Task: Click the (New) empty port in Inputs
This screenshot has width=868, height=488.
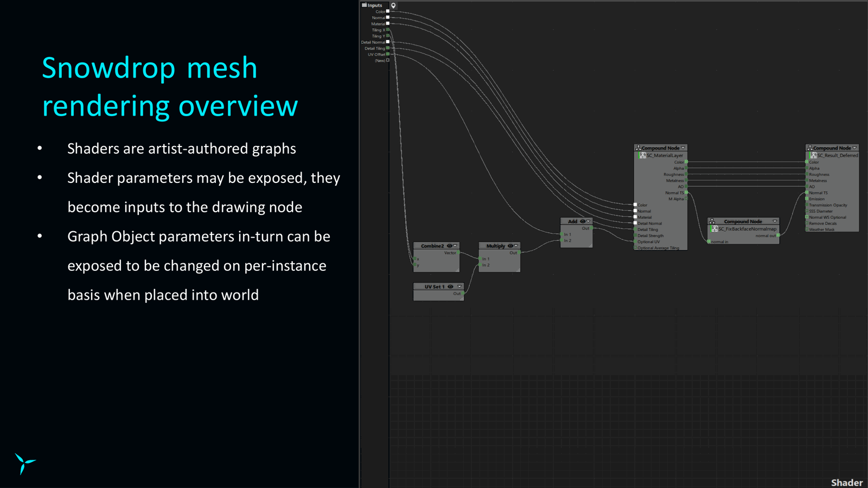Action: tap(387, 60)
